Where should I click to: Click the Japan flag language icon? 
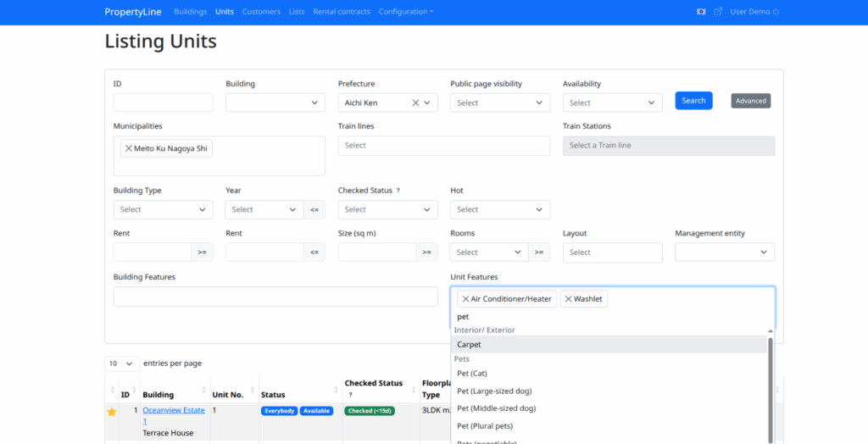point(701,12)
